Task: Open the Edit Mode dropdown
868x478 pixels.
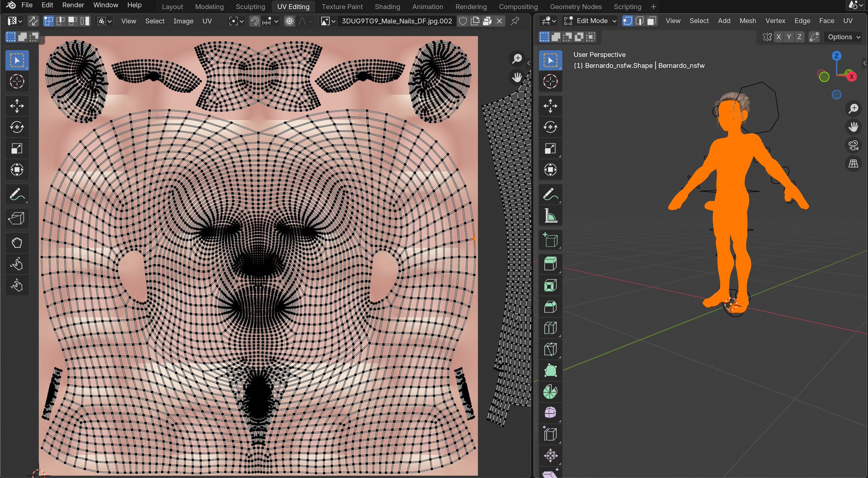Action: (x=590, y=21)
